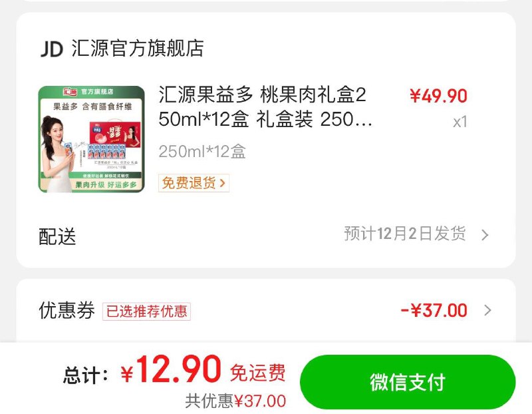This screenshot has height=414, width=532.
Task: Click the -¥37.00 coupon discount amount
Action: (434, 310)
